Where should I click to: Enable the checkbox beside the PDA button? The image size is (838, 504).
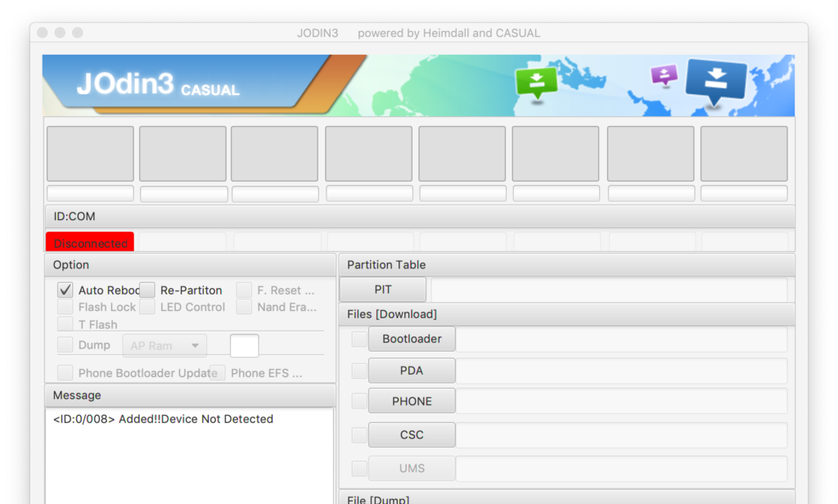point(359,371)
